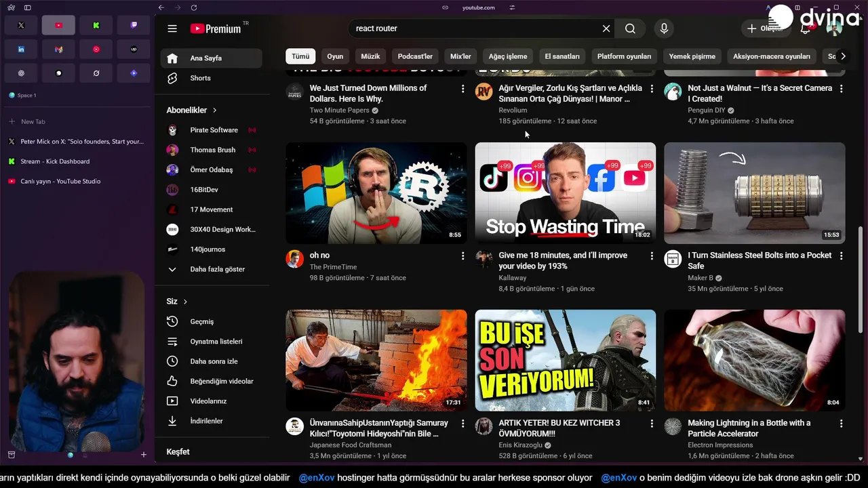
Task: Click the magnifier search button
Action: coord(630,28)
